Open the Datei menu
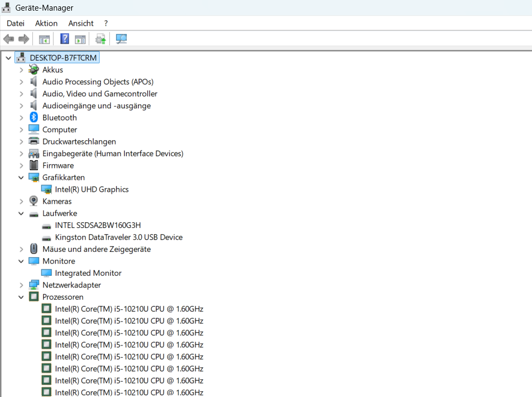Screen dimensions: 532x397 pyautogui.click(x=15, y=23)
